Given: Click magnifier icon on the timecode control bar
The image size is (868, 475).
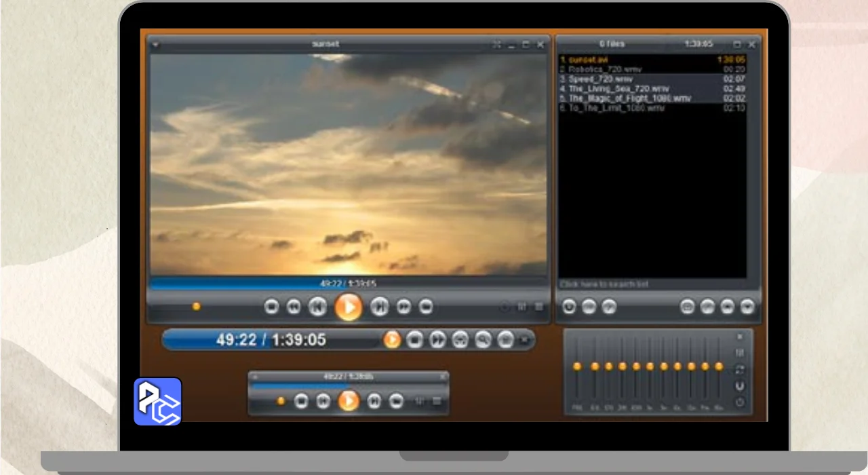Looking at the screenshot, I should (482, 339).
